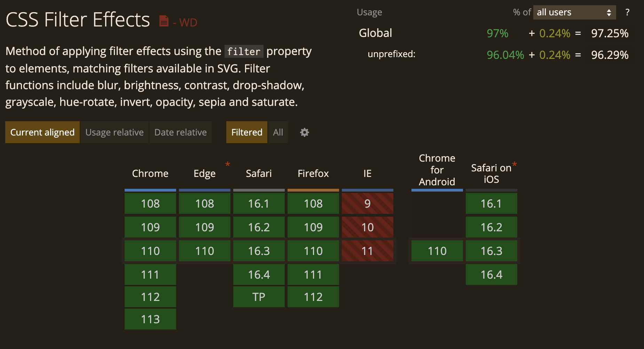Click the Chrome 113 version cell
The image size is (644, 349).
point(150,319)
